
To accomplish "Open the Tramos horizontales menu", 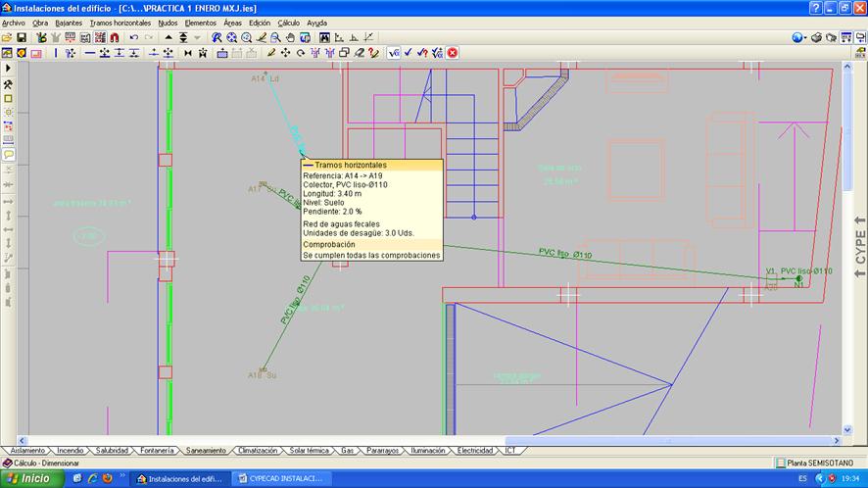I will (120, 22).
